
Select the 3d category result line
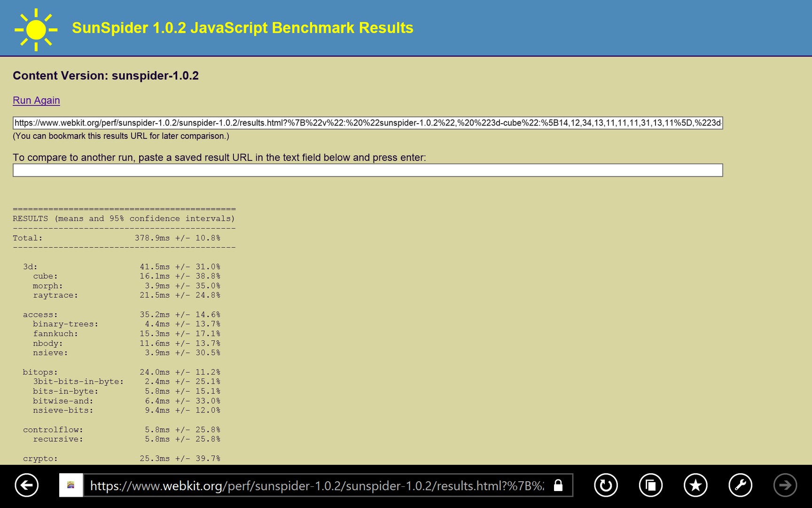click(122, 267)
